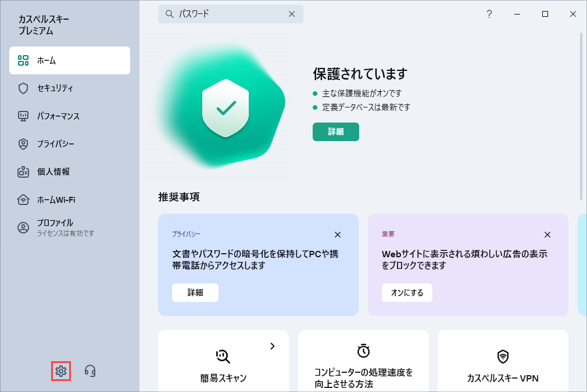
Task: Open support via the headset icon
Action: tap(90, 371)
